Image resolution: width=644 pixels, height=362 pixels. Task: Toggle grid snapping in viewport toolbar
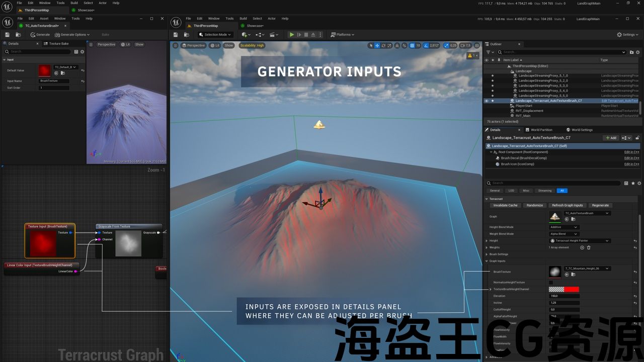(x=412, y=45)
